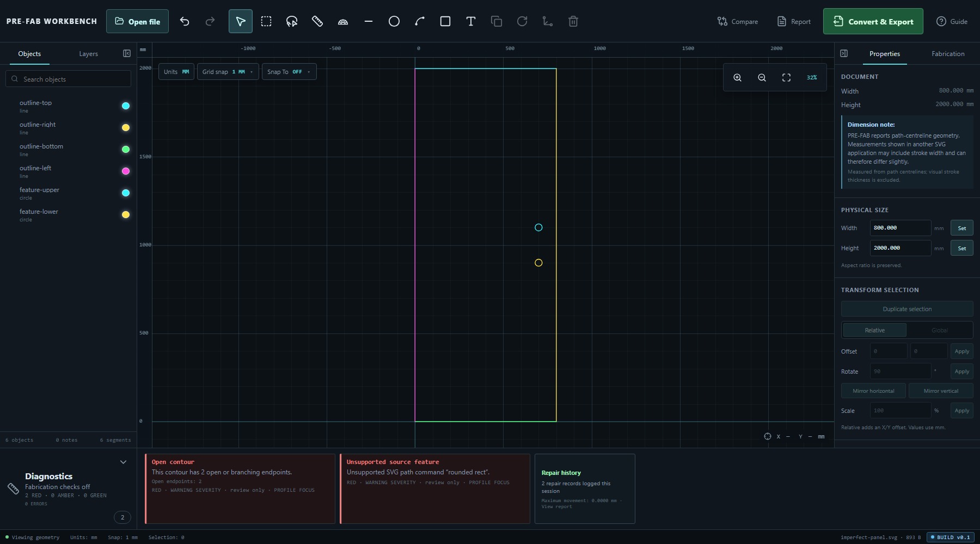Activate the text tool
Screen dimensions: 980x544
pos(471,21)
